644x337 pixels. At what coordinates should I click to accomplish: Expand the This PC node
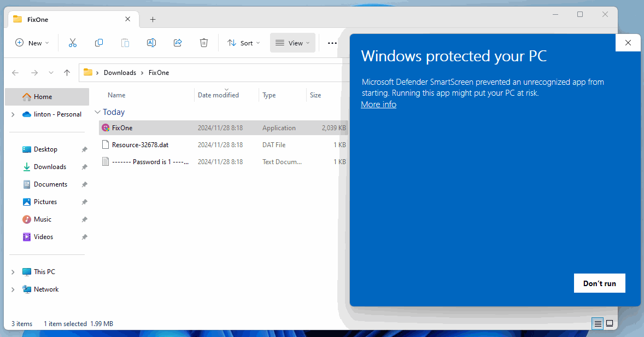(13, 272)
